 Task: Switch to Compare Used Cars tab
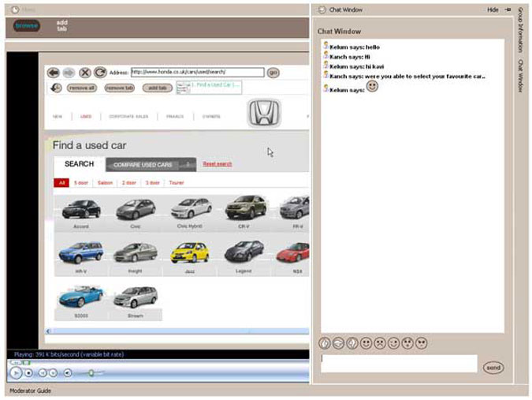tap(143, 165)
